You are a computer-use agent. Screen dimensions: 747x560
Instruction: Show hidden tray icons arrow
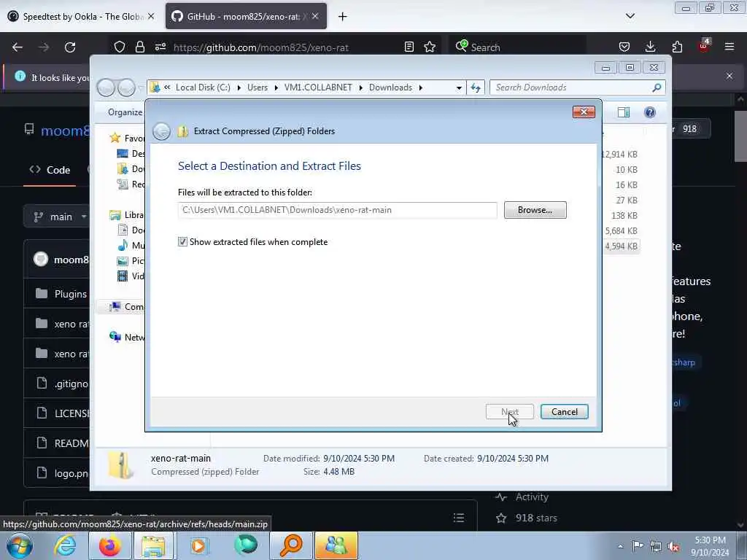coord(620,546)
